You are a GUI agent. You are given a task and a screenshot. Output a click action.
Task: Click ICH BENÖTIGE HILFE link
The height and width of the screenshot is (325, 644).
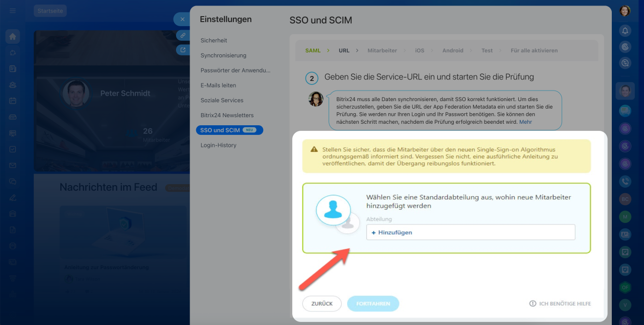tap(565, 304)
